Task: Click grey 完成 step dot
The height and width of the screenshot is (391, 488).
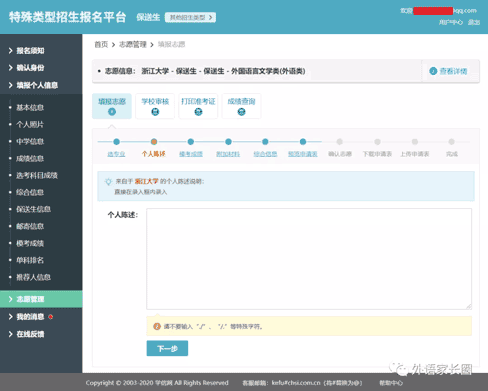Action: (x=452, y=142)
